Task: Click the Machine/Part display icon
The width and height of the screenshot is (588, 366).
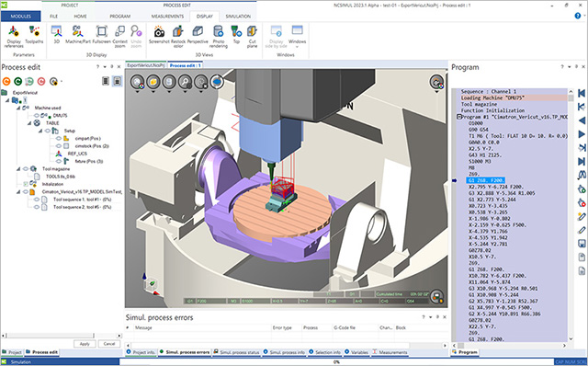Action: click(78, 32)
